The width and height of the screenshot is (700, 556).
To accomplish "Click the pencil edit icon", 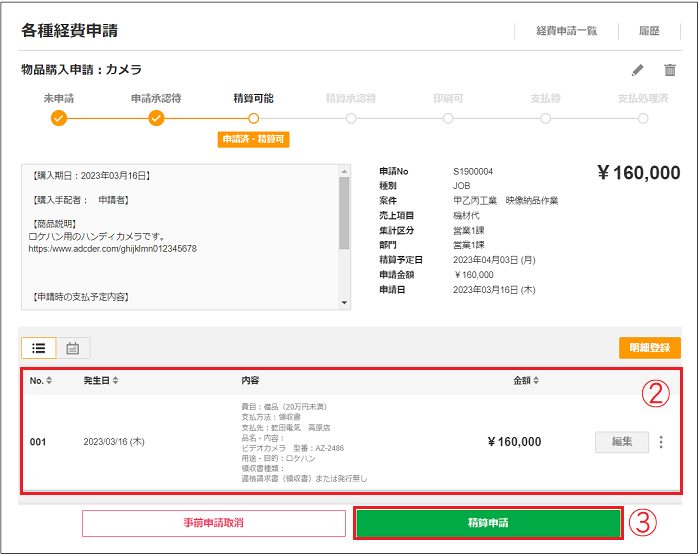I will (638, 71).
